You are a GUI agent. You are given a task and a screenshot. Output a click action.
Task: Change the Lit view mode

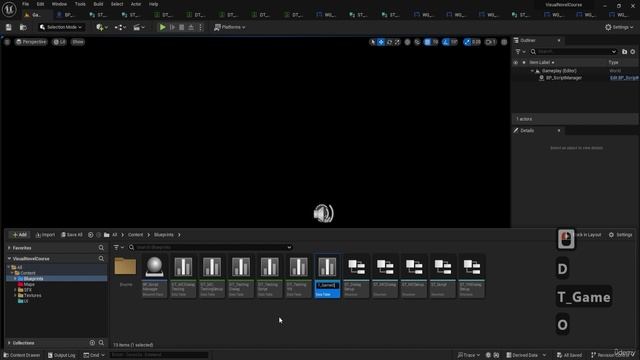[x=60, y=42]
